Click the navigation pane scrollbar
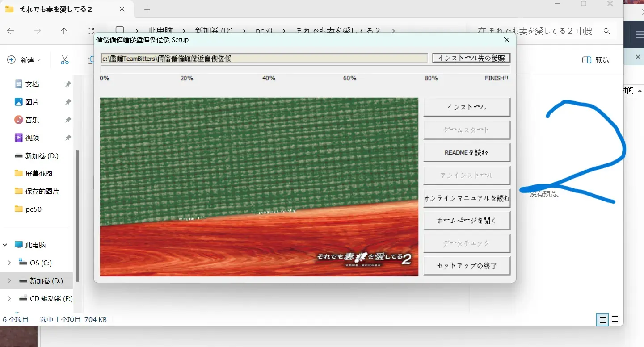This screenshot has height=347, width=644. click(78, 215)
